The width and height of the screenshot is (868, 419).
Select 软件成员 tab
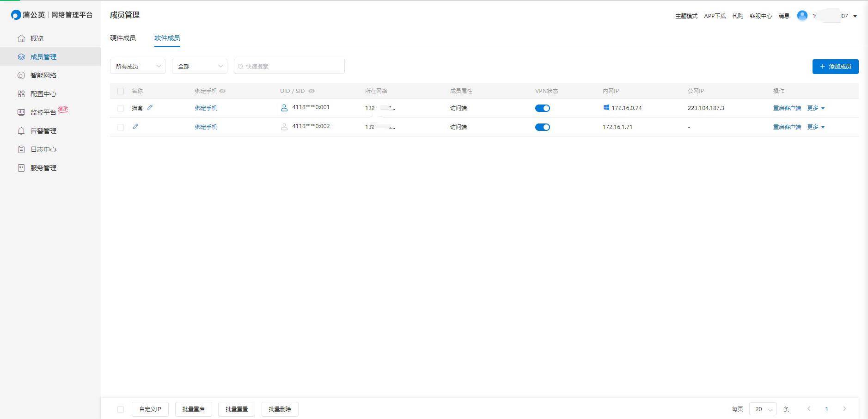(167, 38)
